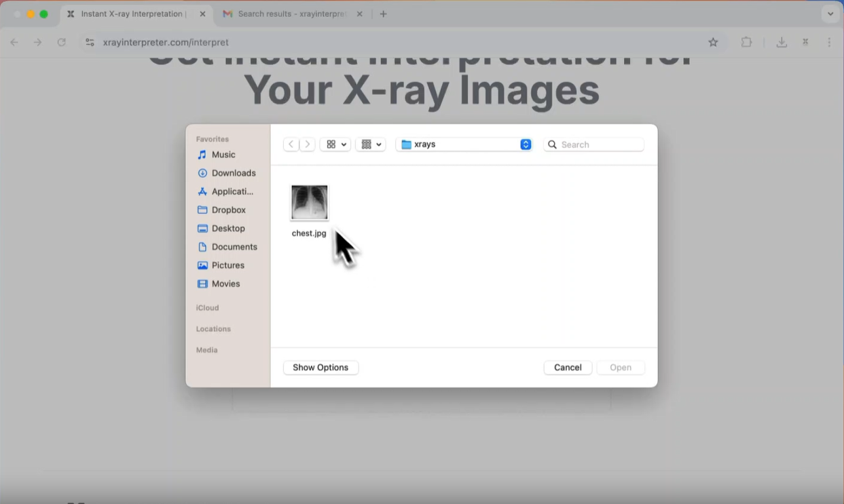The height and width of the screenshot is (504, 844).
Task: Switch to the grouped grid view
Action: pos(366,144)
